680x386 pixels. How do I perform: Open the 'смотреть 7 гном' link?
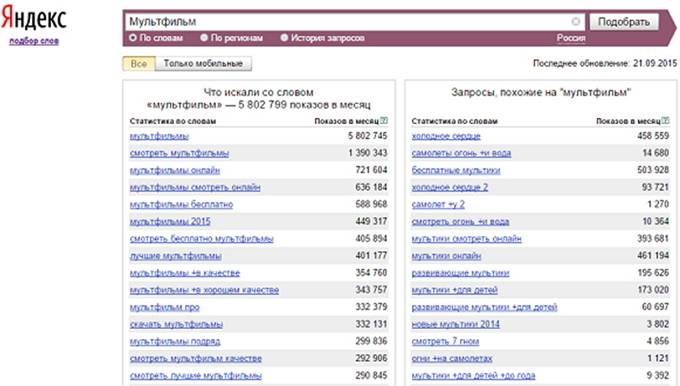(x=445, y=342)
